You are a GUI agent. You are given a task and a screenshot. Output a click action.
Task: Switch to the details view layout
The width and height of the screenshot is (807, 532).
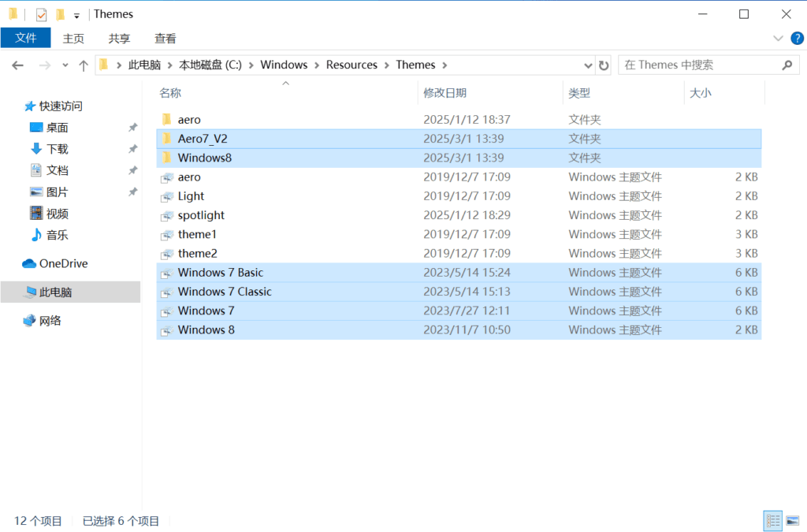pos(772,520)
